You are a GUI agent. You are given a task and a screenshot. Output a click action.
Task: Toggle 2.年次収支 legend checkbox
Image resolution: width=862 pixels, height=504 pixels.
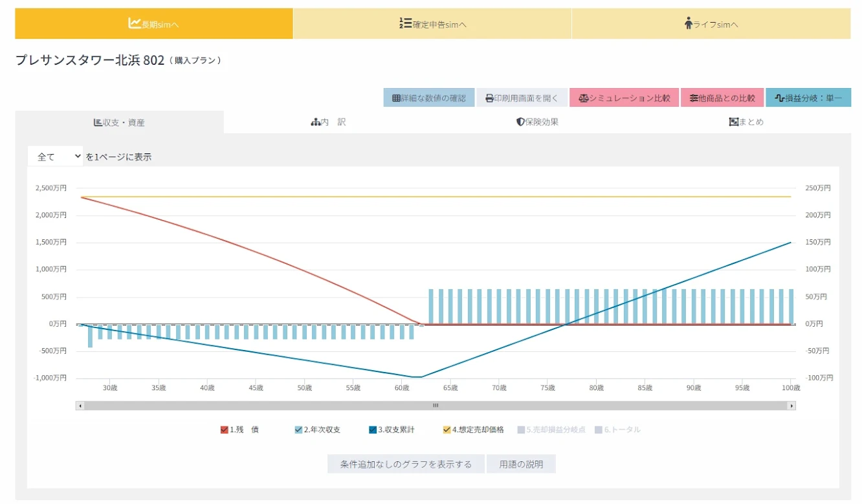[x=298, y=430]
